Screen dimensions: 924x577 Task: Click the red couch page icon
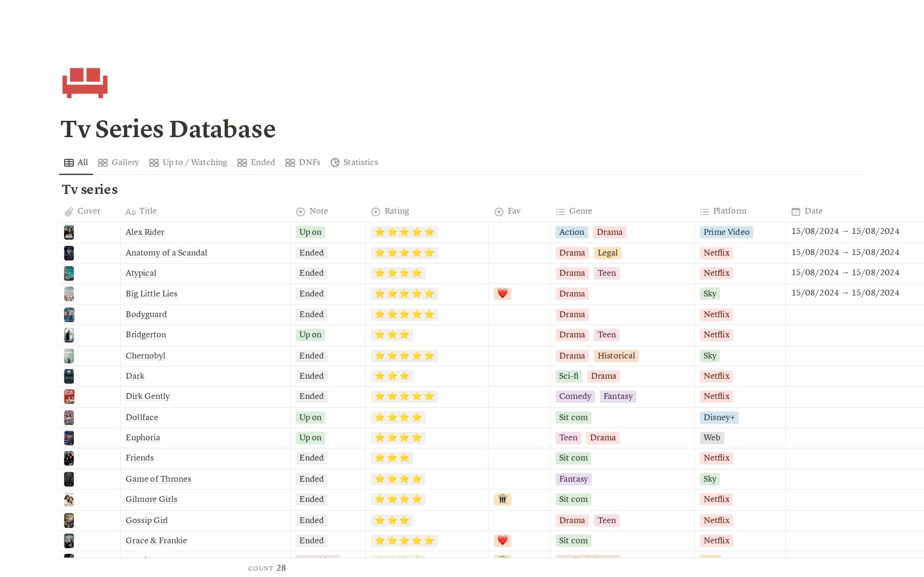tap(84, 83)
